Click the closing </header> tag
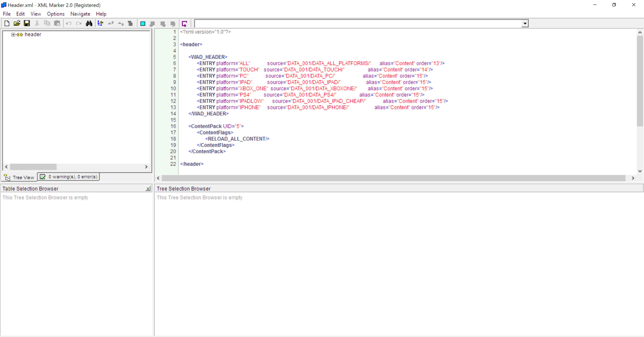Viewport: 644px width, 337px height. pos(192,164)
